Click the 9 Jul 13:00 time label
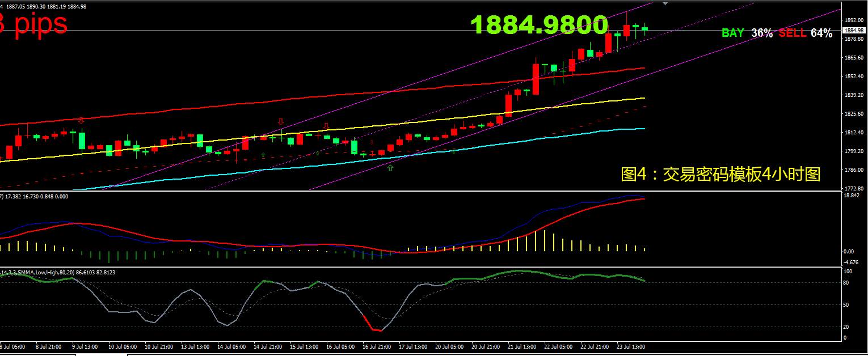 pos(84,346)
